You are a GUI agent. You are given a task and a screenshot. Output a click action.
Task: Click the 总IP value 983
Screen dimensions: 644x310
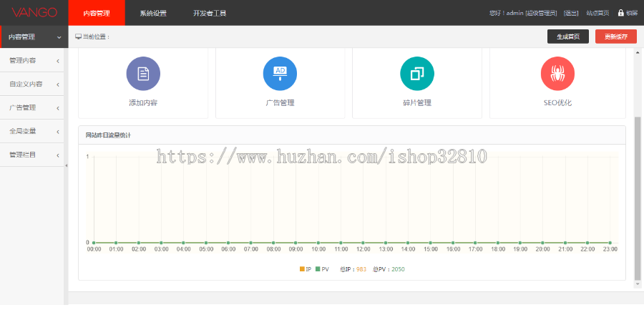[x=361, y=269]
